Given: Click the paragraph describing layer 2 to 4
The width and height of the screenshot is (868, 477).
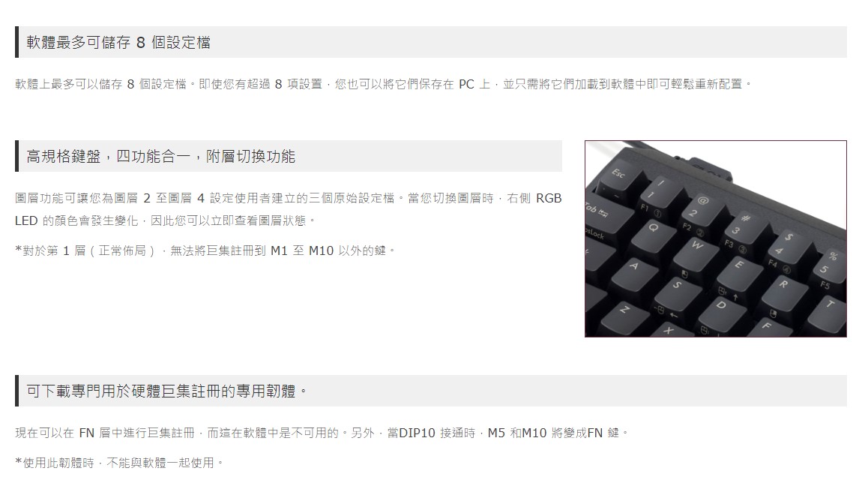Looking at the screenshot, I should 289,209.
